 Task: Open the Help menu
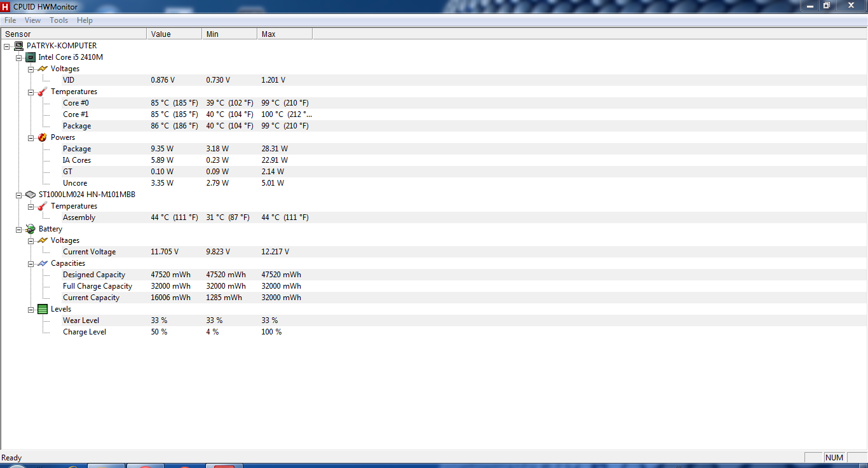coord(85,20)
